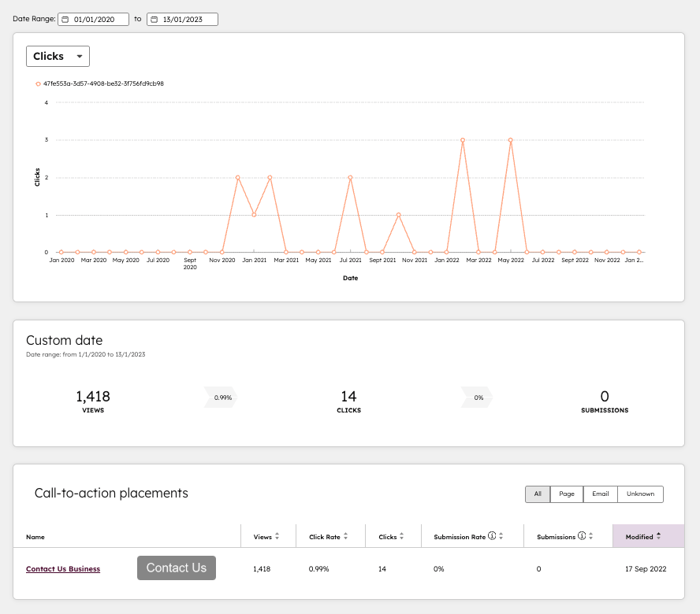Click calendar icon in start date field

tap(65, 19)
